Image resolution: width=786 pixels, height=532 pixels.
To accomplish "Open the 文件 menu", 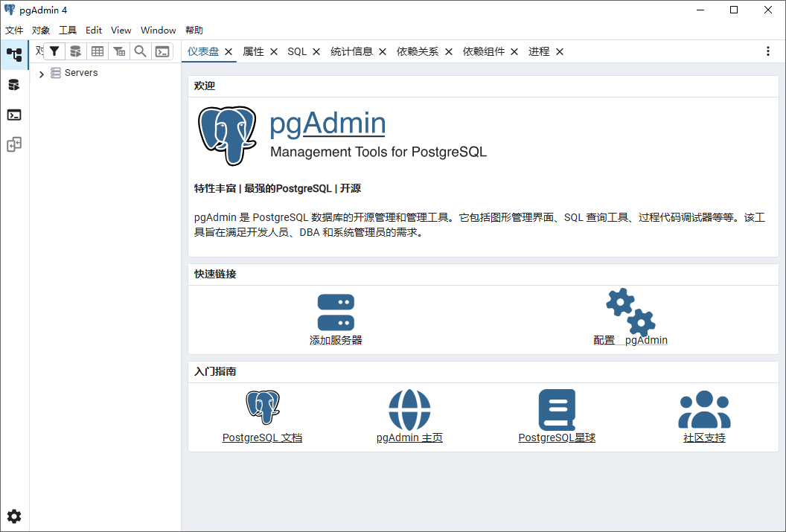I will click(x=14, y=30).
